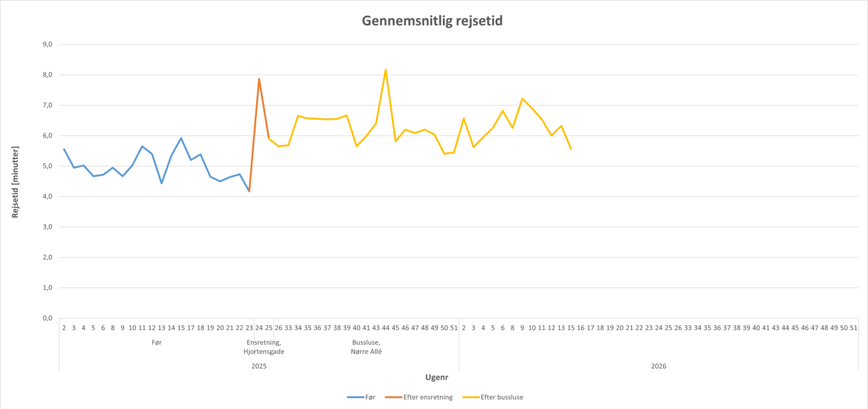Select the "Ugenr" horizontal axis title

pyautogui.click(x=436, y=377)
